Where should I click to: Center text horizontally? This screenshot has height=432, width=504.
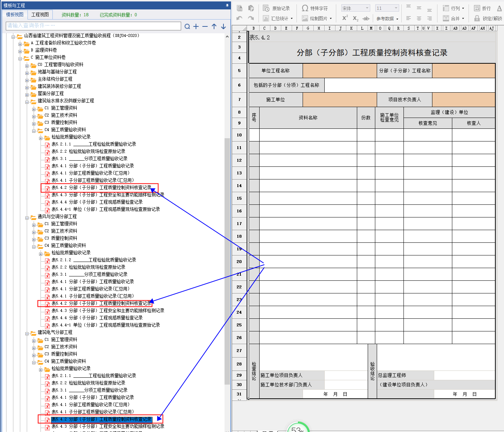click(419, 18)
